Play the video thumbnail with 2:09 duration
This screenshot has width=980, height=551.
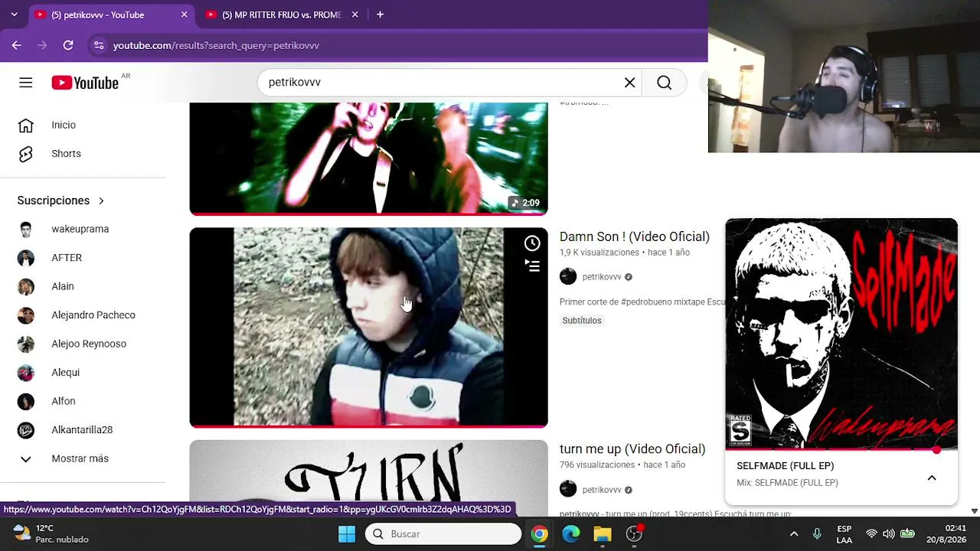tap(368, 159)
